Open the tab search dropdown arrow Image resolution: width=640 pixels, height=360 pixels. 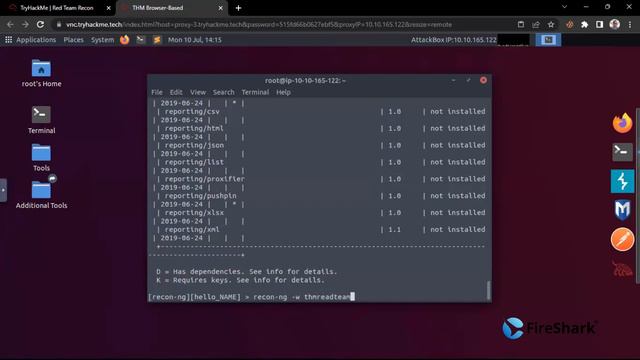click(x=564, y=7)
